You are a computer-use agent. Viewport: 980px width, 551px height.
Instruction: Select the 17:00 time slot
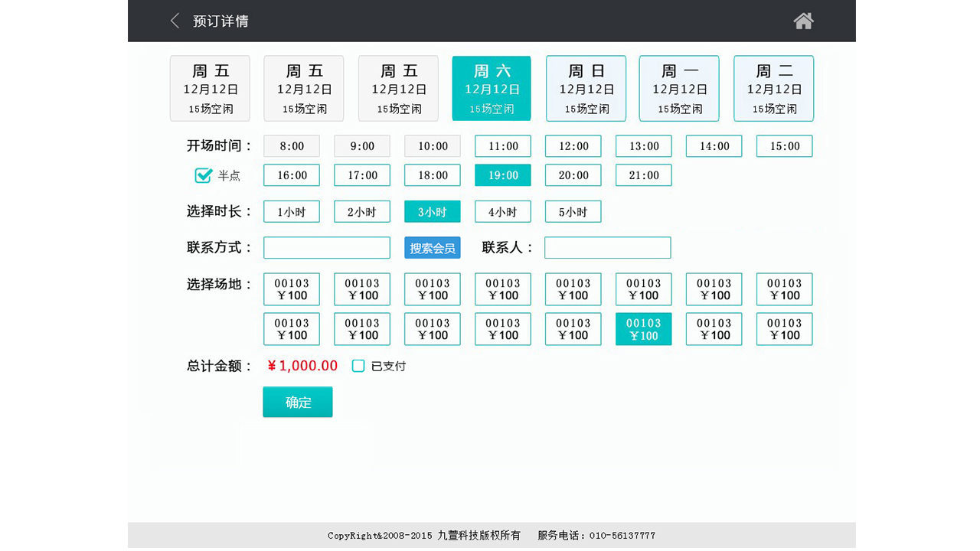(x=362, y=175)
